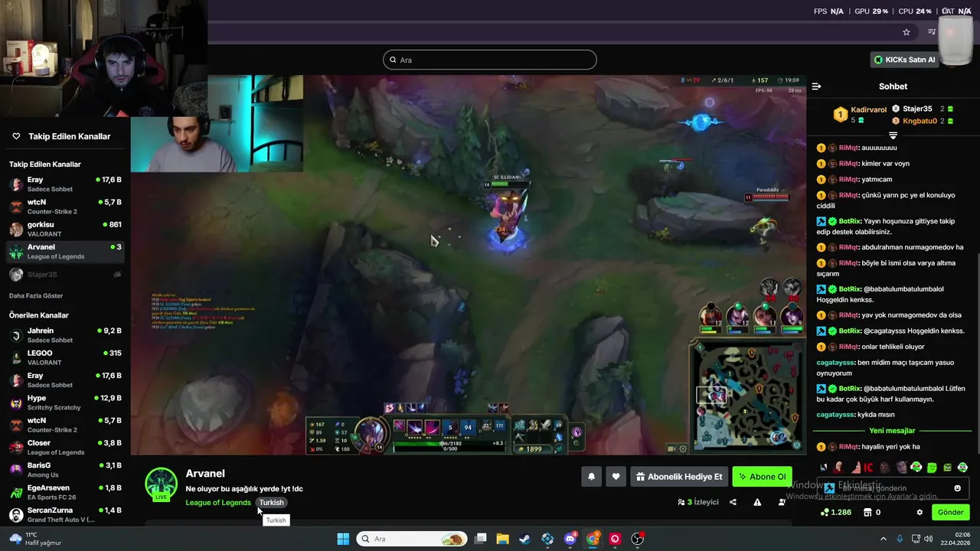Click the shop icon with 0 count
The width and height of the screenshot is (980, 551).
click(872, 512)
